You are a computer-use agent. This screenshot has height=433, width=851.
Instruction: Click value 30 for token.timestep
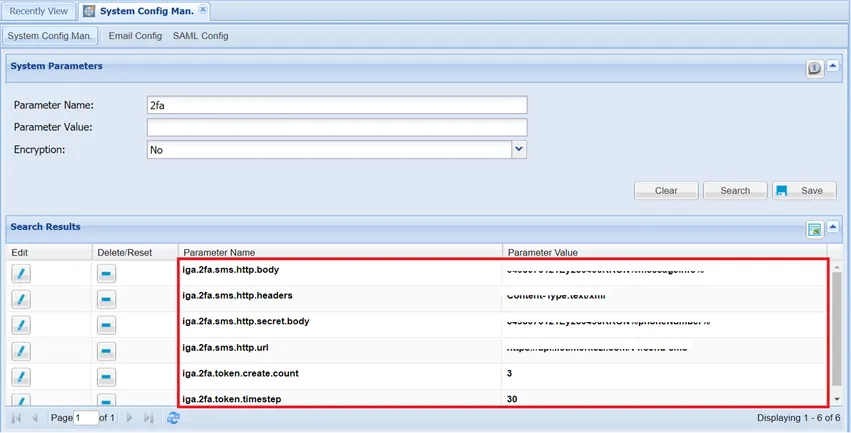(512, 399)
